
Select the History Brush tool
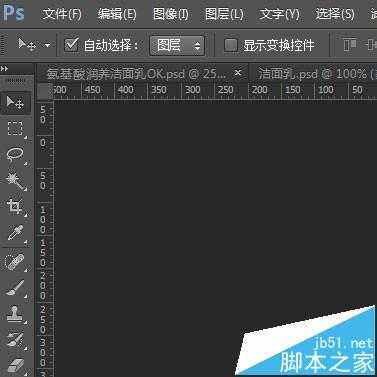(x=15, y=339)
